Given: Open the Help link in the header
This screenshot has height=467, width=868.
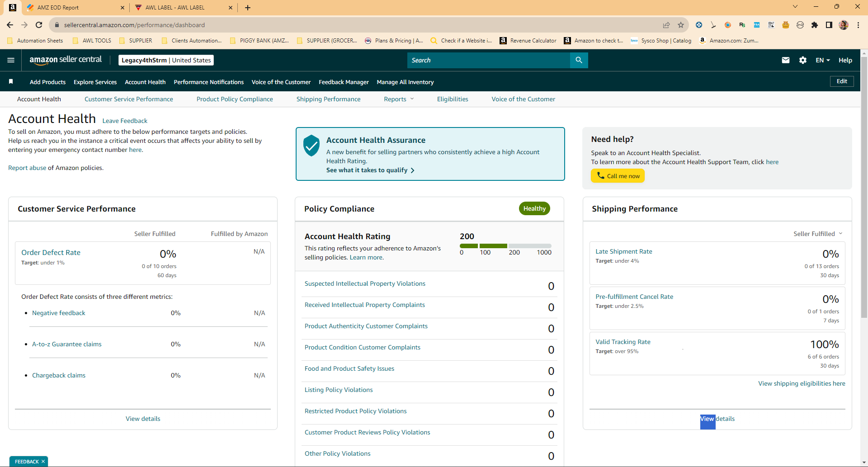Looking at the screenshot, I should (845, 60).
